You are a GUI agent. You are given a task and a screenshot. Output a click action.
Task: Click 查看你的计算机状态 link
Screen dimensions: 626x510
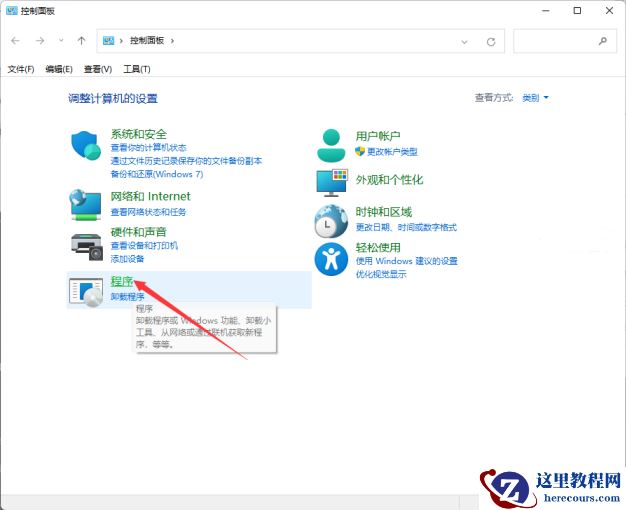149,148
